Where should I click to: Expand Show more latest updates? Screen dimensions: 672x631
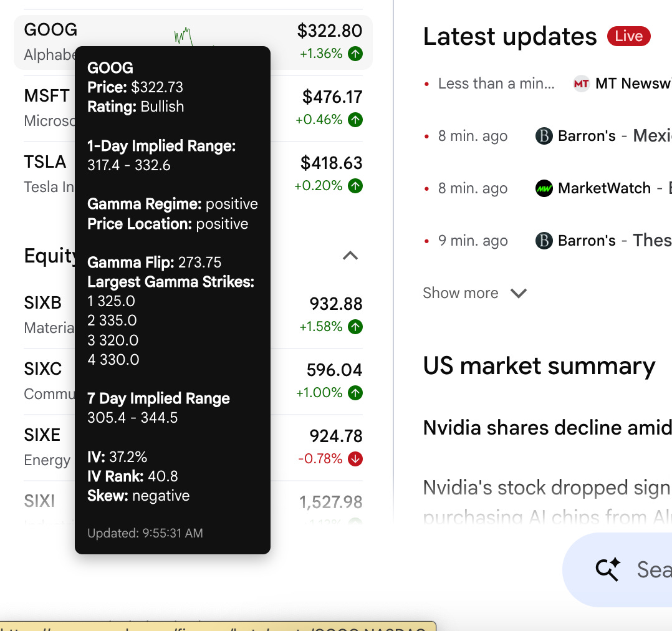coord(474,293)
